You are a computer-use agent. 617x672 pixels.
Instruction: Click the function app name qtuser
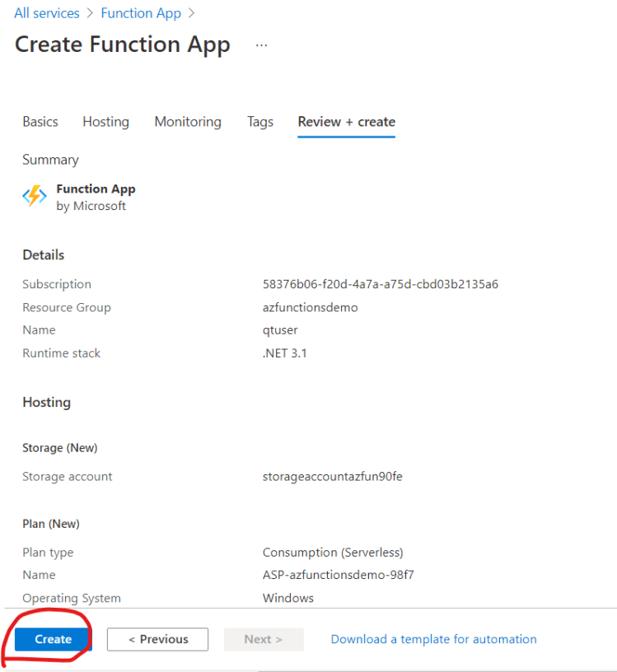tap(280, 330)
